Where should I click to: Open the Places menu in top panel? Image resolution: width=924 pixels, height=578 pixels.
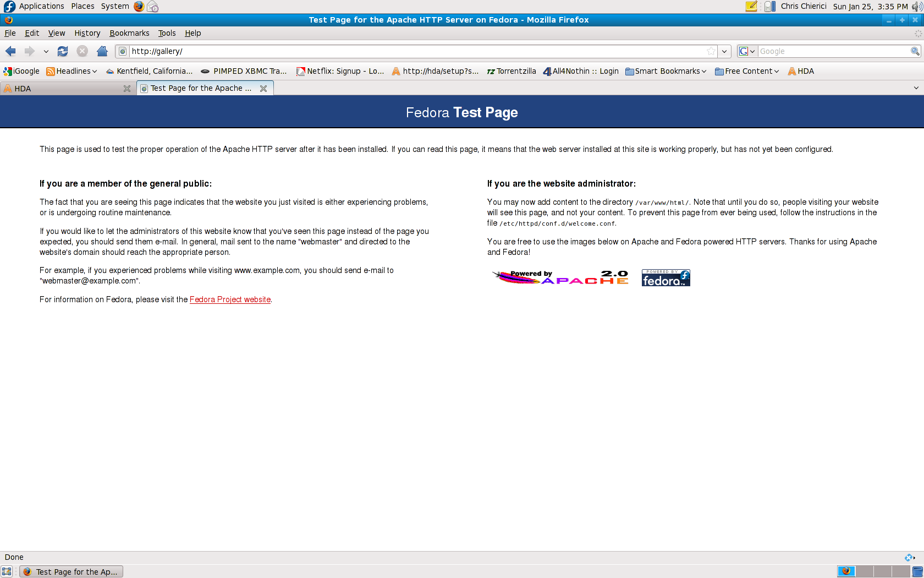82,6
